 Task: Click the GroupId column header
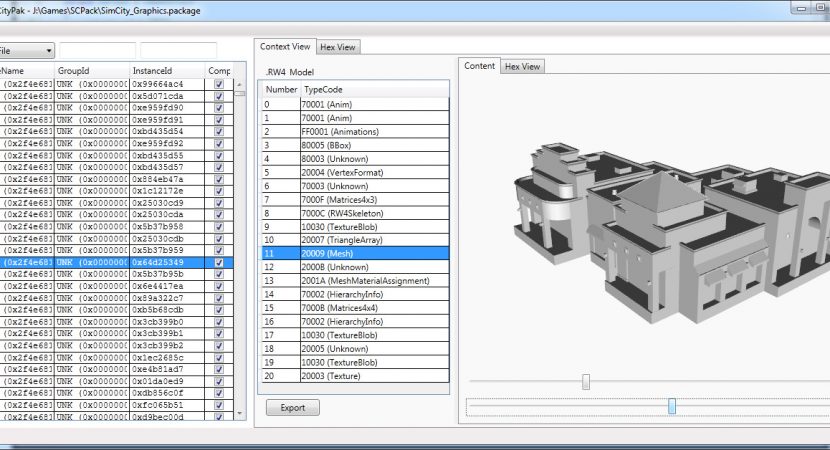click(x=92, y=71)
